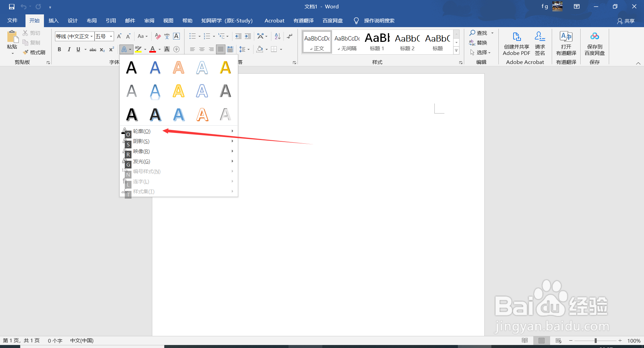Show paragraph marks icon
The image size is (644, 348).
click(x=289, y=36)
